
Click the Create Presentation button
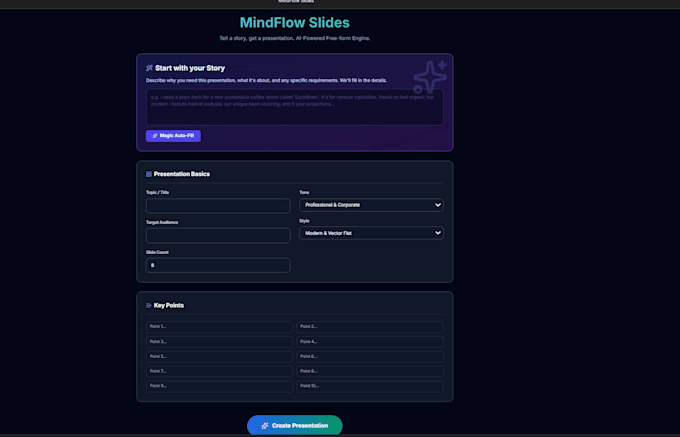pyautogui.click(x=295, y=426)
